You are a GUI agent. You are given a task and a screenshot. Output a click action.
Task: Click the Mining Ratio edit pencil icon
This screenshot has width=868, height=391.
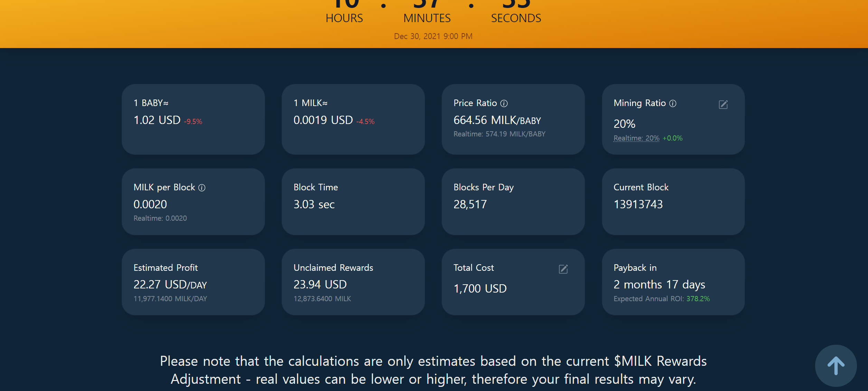723,105
